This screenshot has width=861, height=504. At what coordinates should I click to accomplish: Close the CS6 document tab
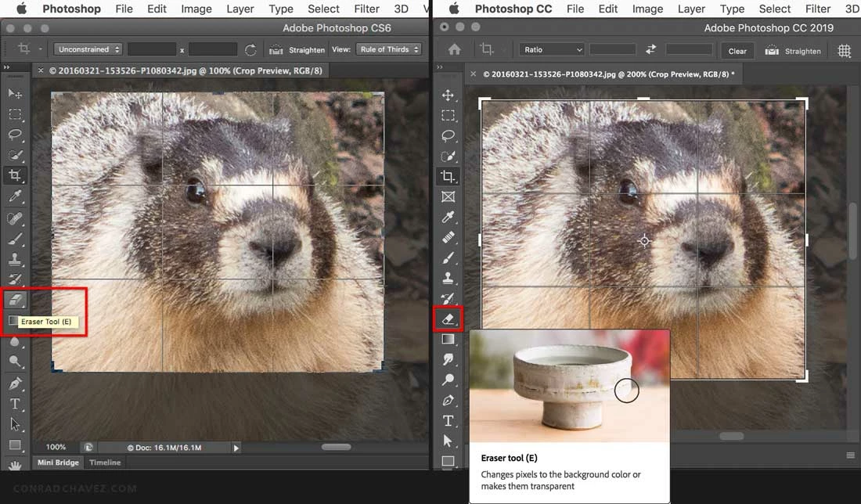[40, 70]
